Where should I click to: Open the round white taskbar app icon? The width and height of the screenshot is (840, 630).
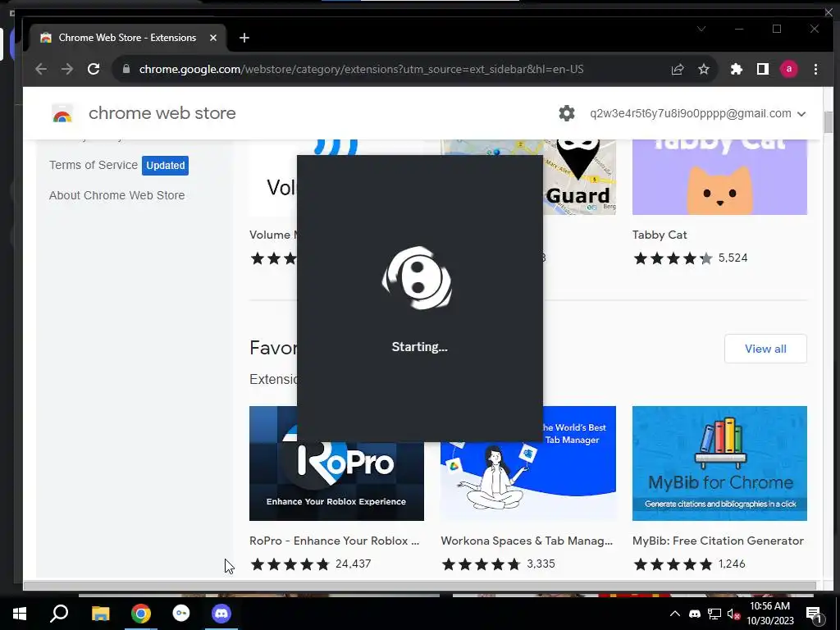tap(181, 614)
